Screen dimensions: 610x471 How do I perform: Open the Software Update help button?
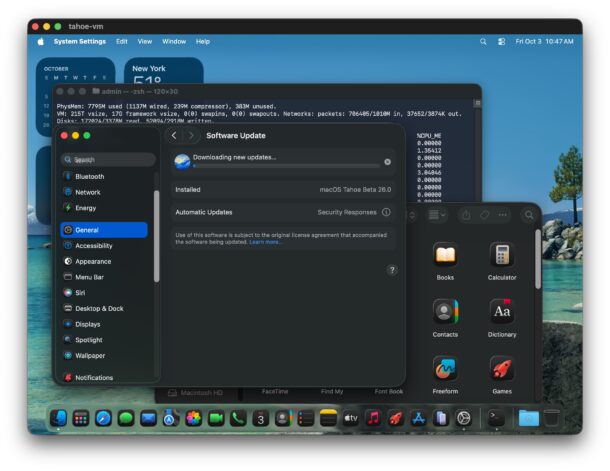[392, 270]
